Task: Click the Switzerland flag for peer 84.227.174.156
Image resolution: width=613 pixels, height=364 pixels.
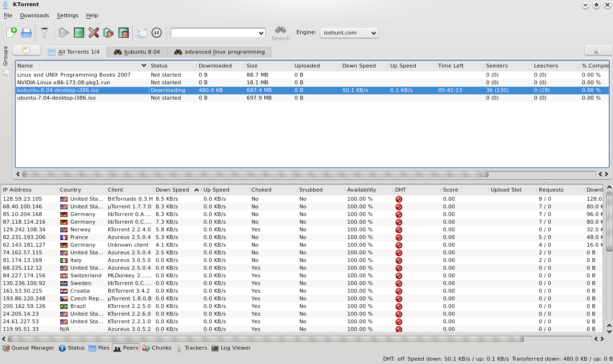Action: coord(64,275)
